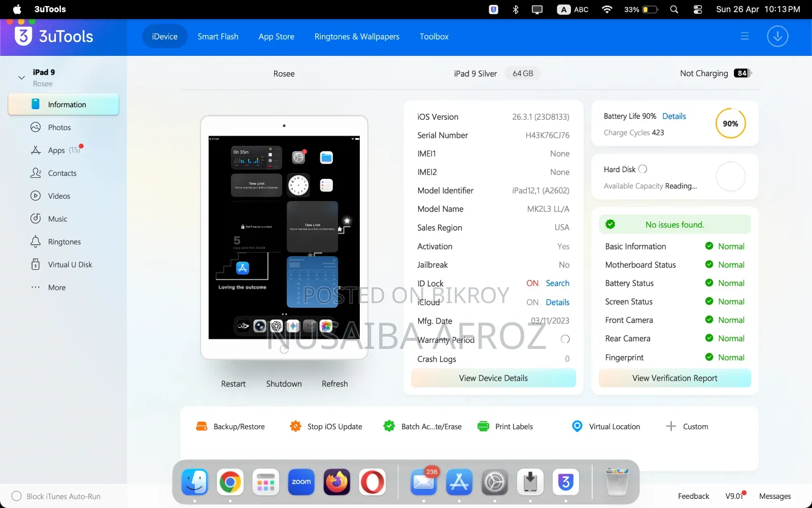The width and height of the screenshot is (812, 508).
Task: Open 3uTools icon in the Dock
Action: point(566,482)
